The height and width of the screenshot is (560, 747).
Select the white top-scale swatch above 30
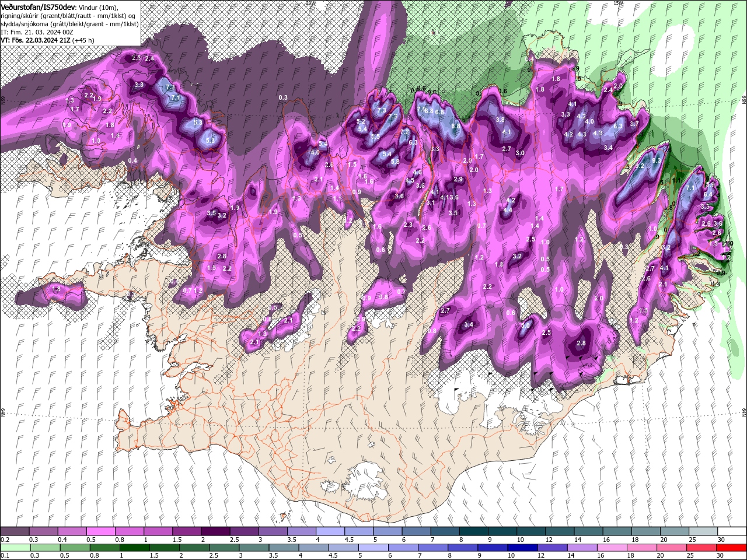[x=731, y=531]
